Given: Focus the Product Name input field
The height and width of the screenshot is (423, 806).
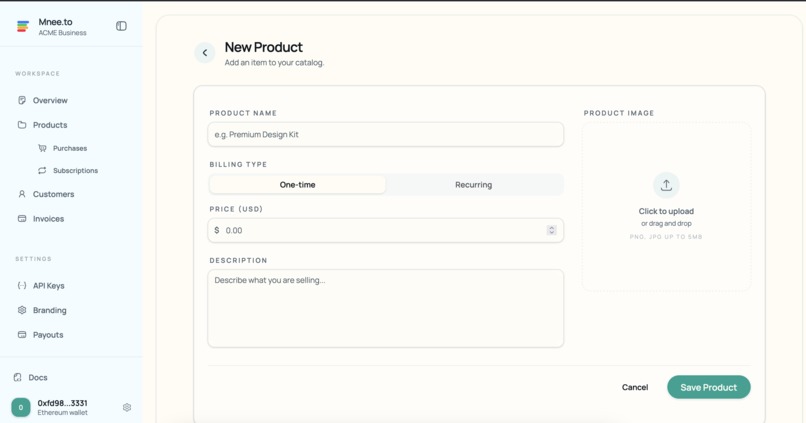Looking at the screenshot, I should (x=386, y=135).
